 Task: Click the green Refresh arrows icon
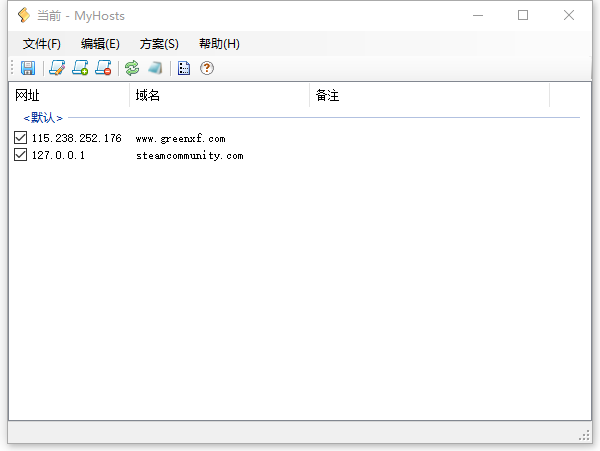coord(132,68)
